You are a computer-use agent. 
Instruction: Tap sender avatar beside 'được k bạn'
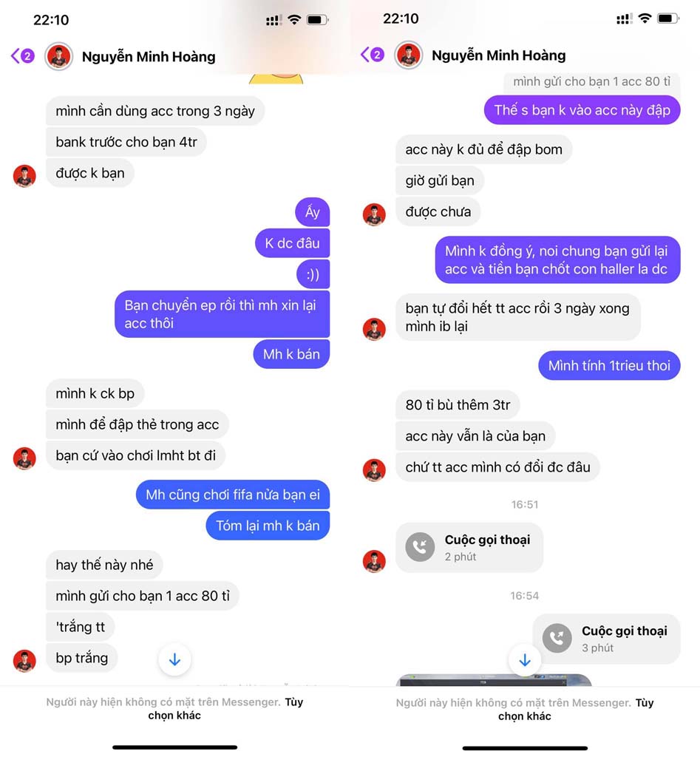pos(24,176)
